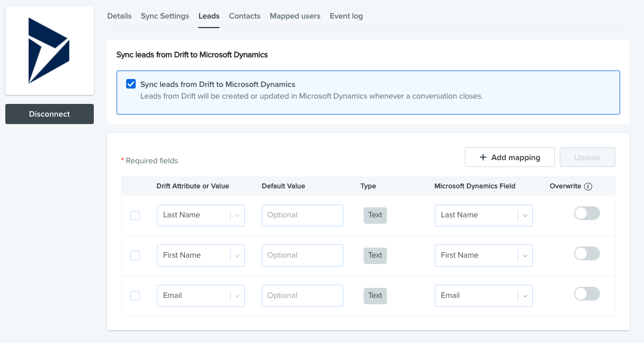
Task: Click the Microsoft Dynamics Field column header
Action: (475, 186)
